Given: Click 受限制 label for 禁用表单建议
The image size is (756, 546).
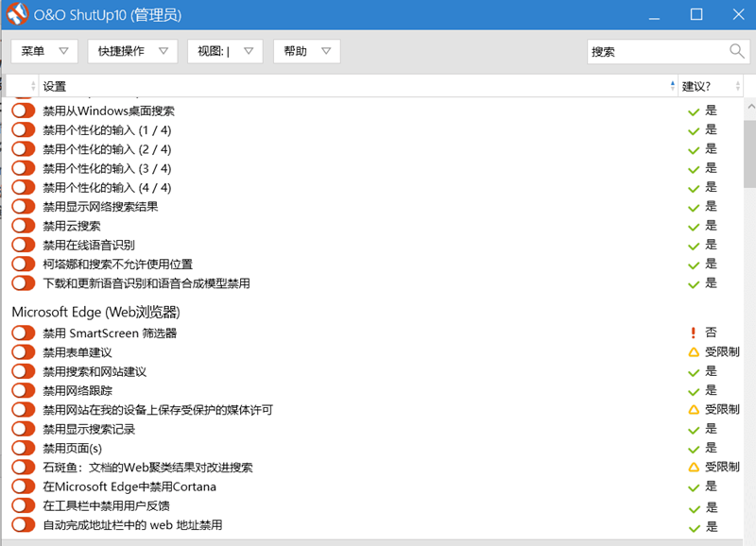Looking at the screenshot, I should (x=722, y=351).
